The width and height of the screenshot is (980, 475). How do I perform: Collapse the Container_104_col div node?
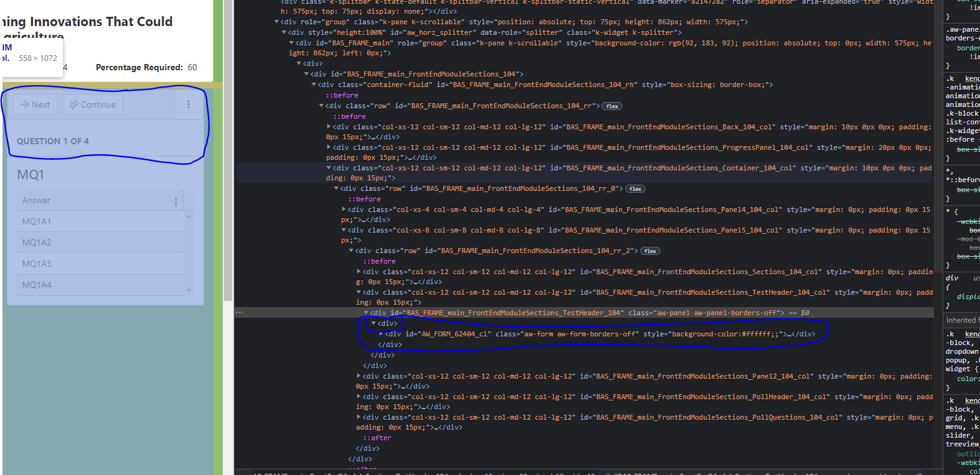(x=329, y=168)
